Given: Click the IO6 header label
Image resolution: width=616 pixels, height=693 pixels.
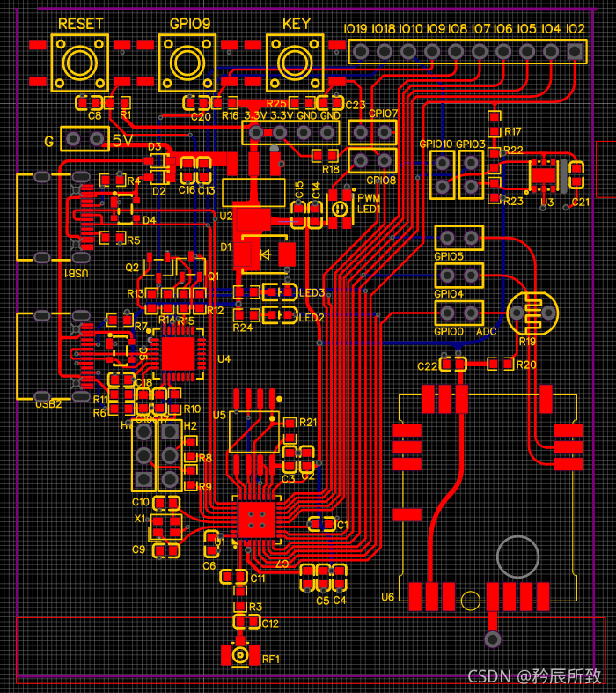Looking at the screenshot, I should point(503,29).
